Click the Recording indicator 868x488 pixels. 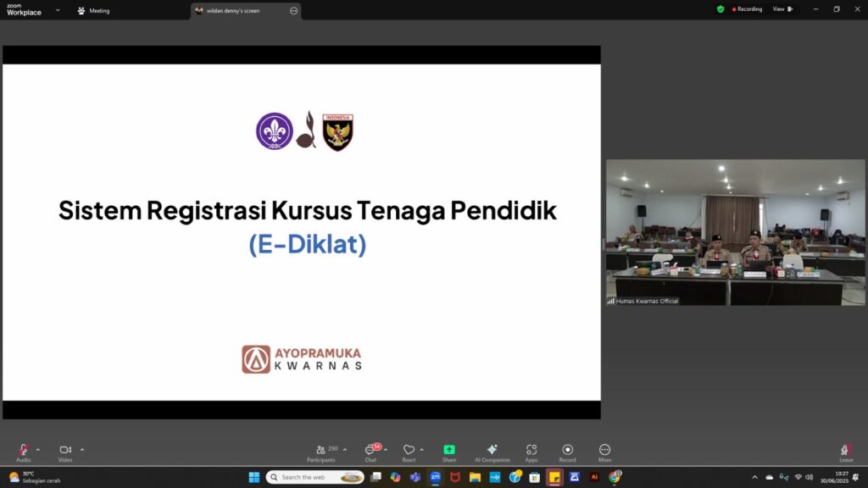(x=748, y=9)
